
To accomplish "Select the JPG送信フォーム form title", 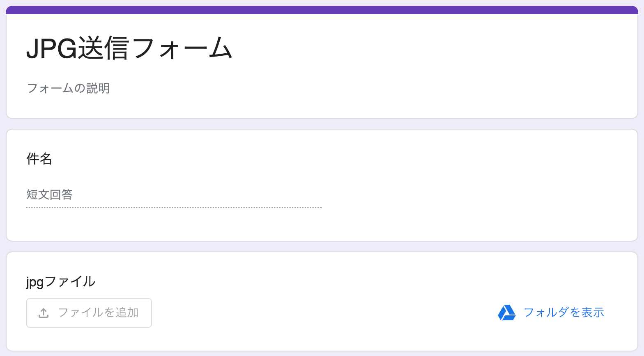I will [130, 48].
